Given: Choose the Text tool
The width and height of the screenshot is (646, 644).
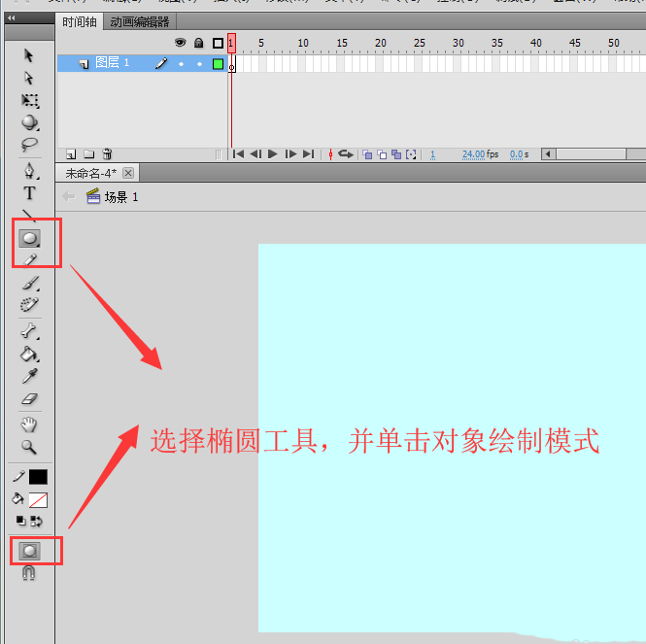Looking at the screenshot, I should (29, 193).
